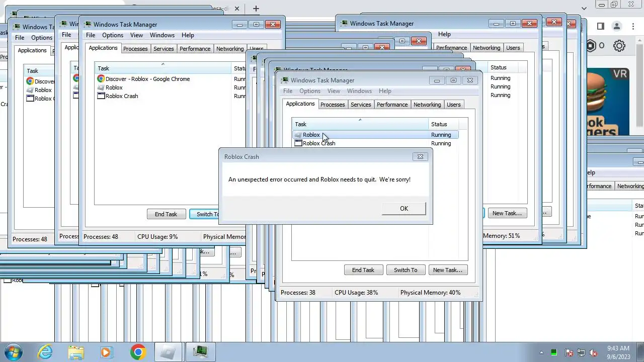Toggle the Chrome side panel icon

(601, 26)
